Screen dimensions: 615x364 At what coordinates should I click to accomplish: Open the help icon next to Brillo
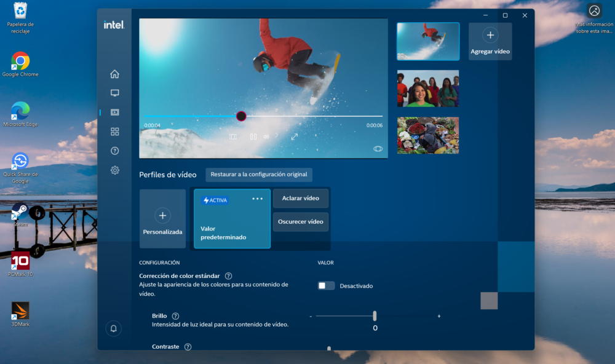tap(176, 316)
